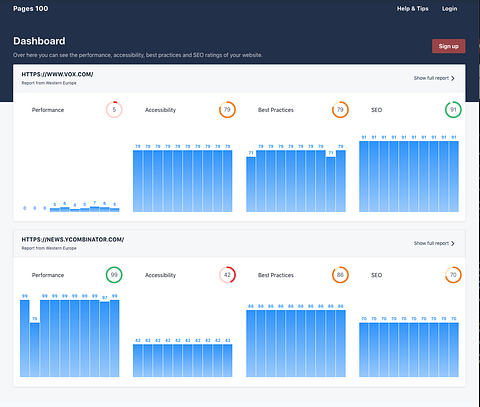Click the ycombinator SEO score gauge showing 70
This screenshot has width=480, height=407.
click(x=453, y=275)
